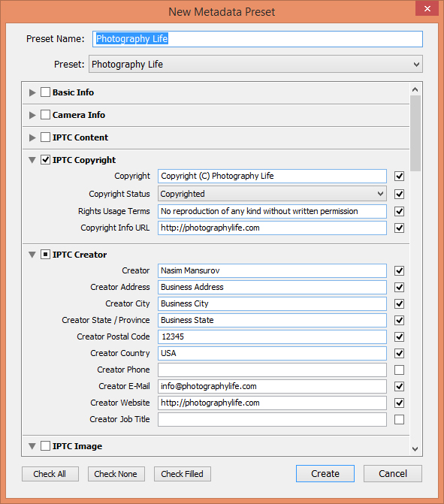Click the vertical scrollbar thumb
The height and width of the screenshot is (504, 444).
click(x=415, y=134)
